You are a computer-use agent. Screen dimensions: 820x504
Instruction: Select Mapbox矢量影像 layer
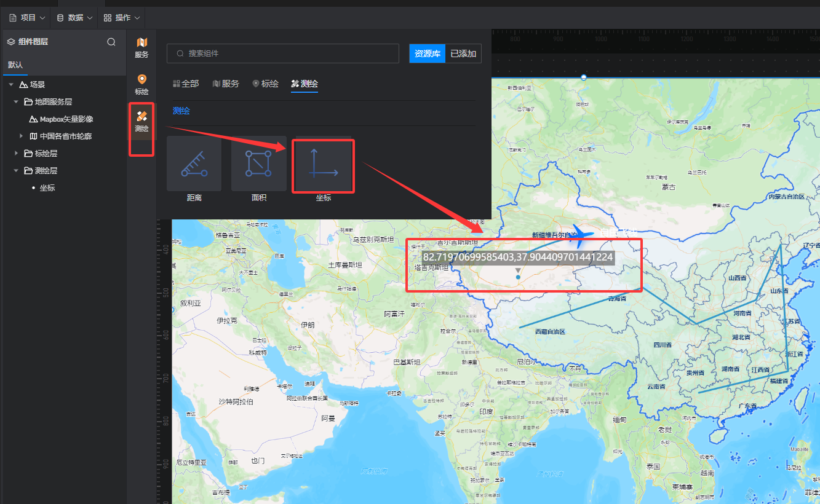pyautogui.click(x=66, y=119)
